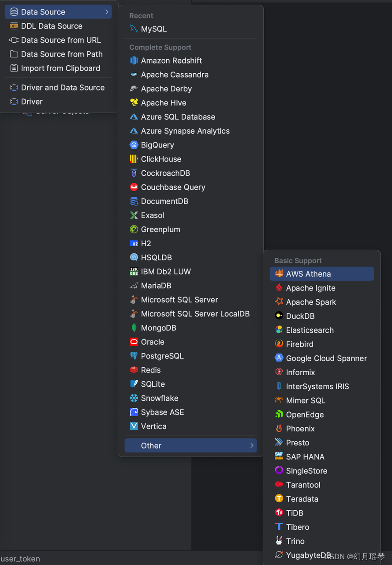This screenshot has width=392, height=565.
Task: Choose DDL Data Source
Action: tap(58, 26)
